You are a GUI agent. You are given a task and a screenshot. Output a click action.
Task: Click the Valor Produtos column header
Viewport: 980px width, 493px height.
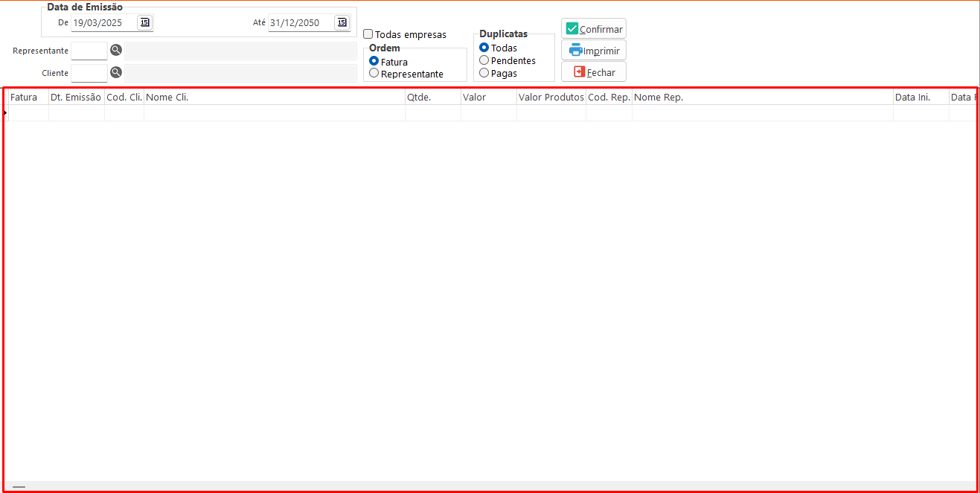click(551, 98)
